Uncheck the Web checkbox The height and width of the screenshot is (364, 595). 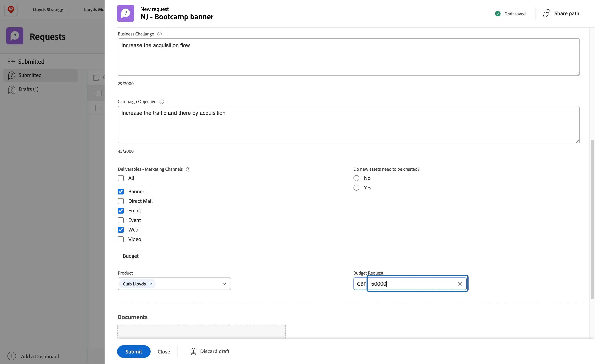(121, 230)
